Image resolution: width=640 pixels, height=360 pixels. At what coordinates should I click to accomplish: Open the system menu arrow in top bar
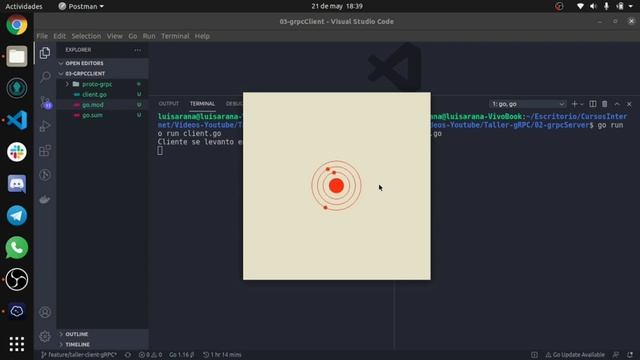pyautogui.click(x=631, y=6)
